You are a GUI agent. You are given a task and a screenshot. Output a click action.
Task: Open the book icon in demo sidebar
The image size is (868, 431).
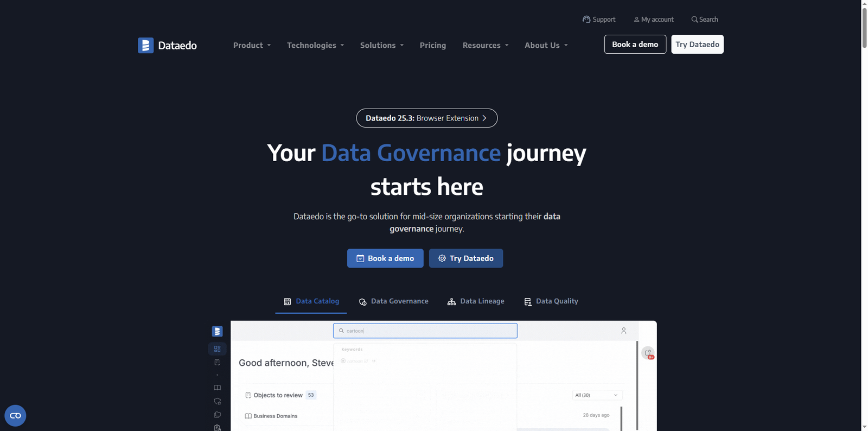click(217, 388)
